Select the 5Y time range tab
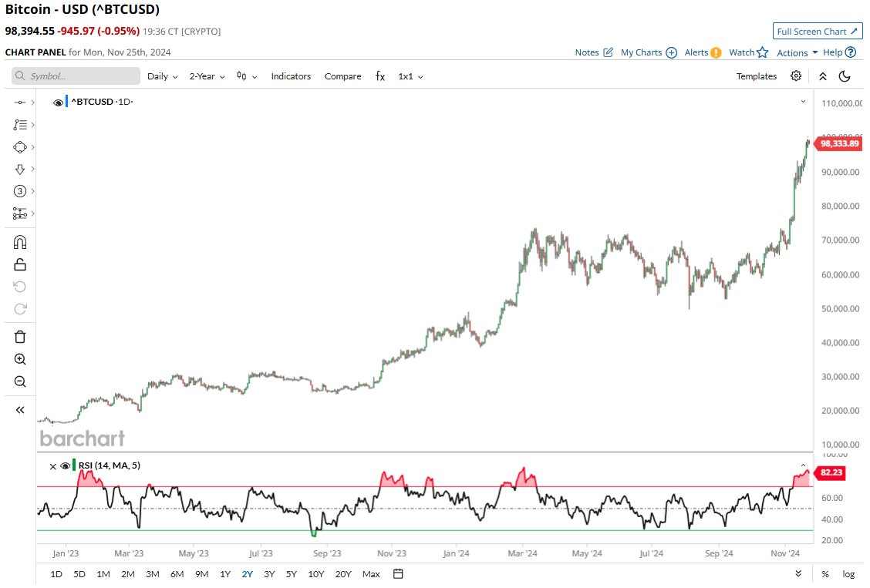 [291, 574]
